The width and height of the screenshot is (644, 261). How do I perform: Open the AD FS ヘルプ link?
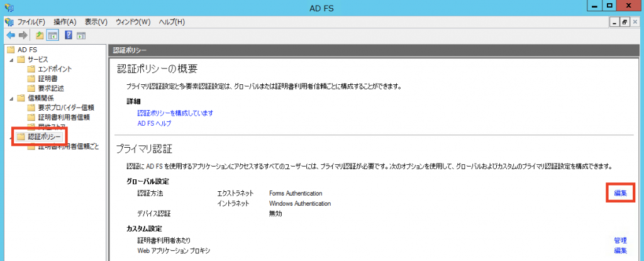[154, 123]
